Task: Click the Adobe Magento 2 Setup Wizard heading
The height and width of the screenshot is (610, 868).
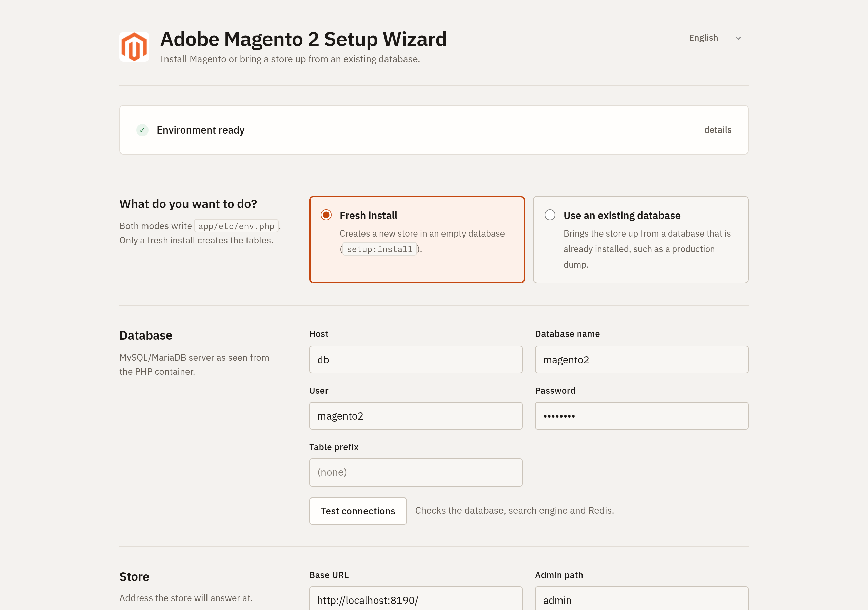Action: click(303, 39)
